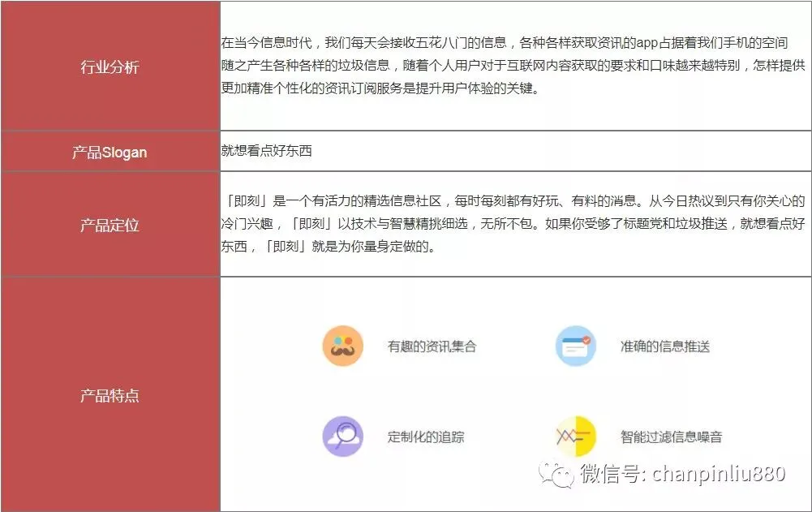812x512 pixels.
Task: Click the label 有趣的资讯集合
Action: click(x=432, y=346)
